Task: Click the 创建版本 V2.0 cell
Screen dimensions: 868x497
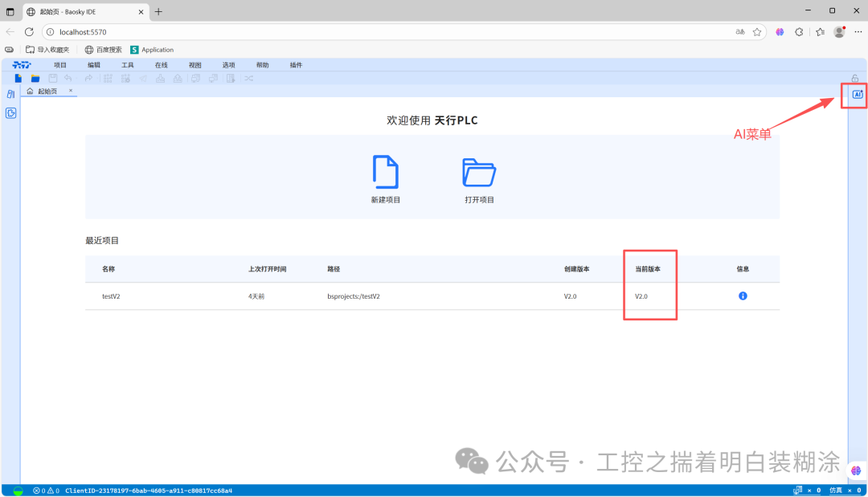Action: pyautogui.click(x=570, y=296)
